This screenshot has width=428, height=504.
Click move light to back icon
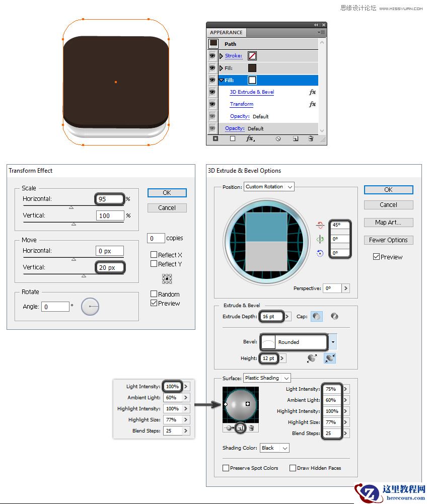pos(230,428)
